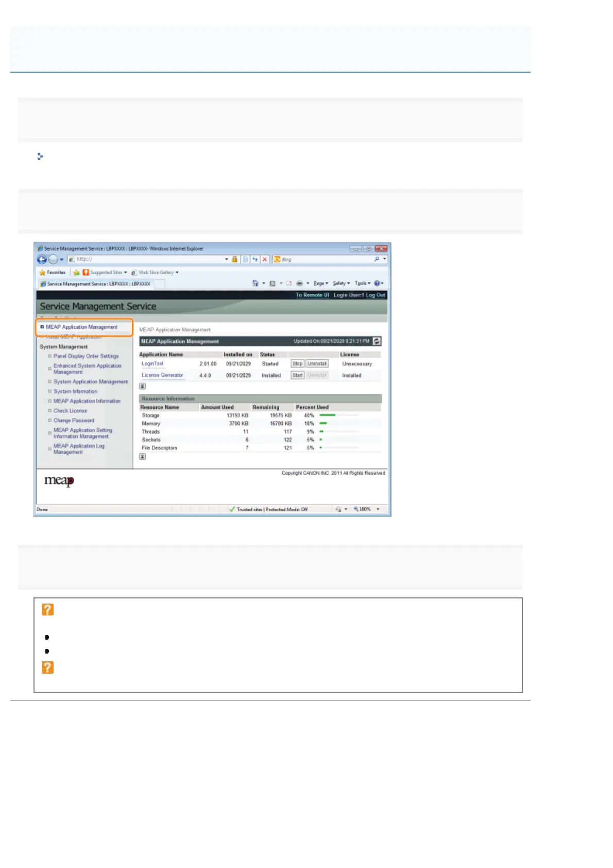Click Start button for License Generator
Image resolution: width=613 pixels, height=868 pixels.
(x=298, y=376)
